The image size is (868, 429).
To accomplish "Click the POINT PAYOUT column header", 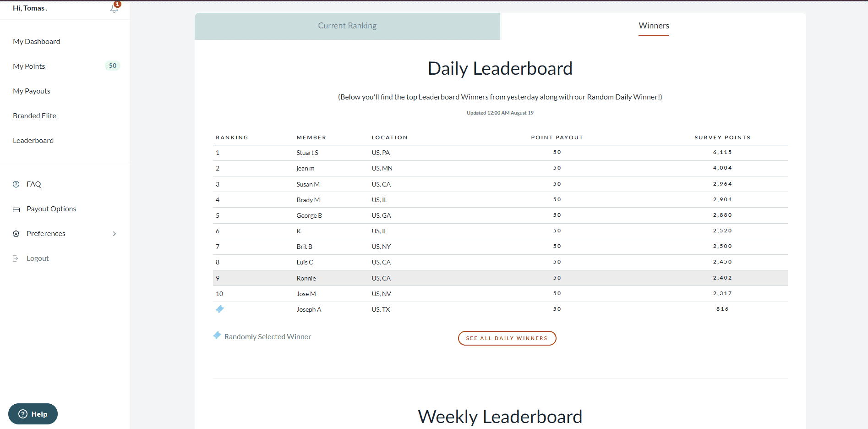I will 557,137.
